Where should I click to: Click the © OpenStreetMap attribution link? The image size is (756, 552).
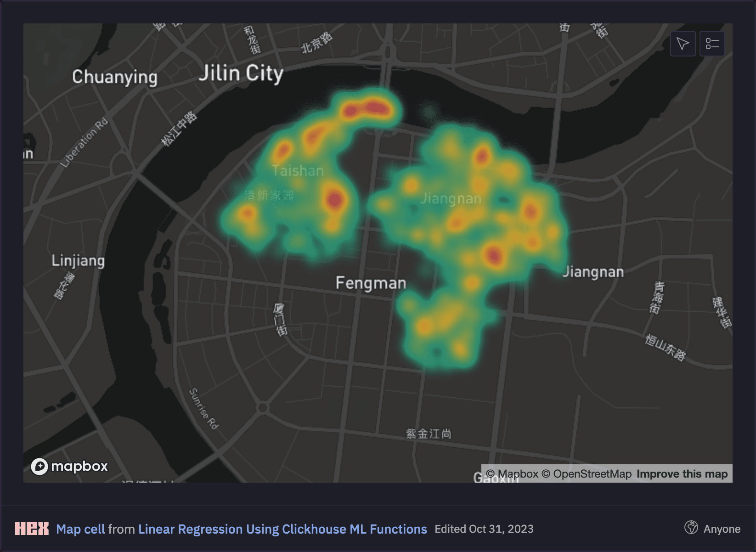click(x=587, y=474)
